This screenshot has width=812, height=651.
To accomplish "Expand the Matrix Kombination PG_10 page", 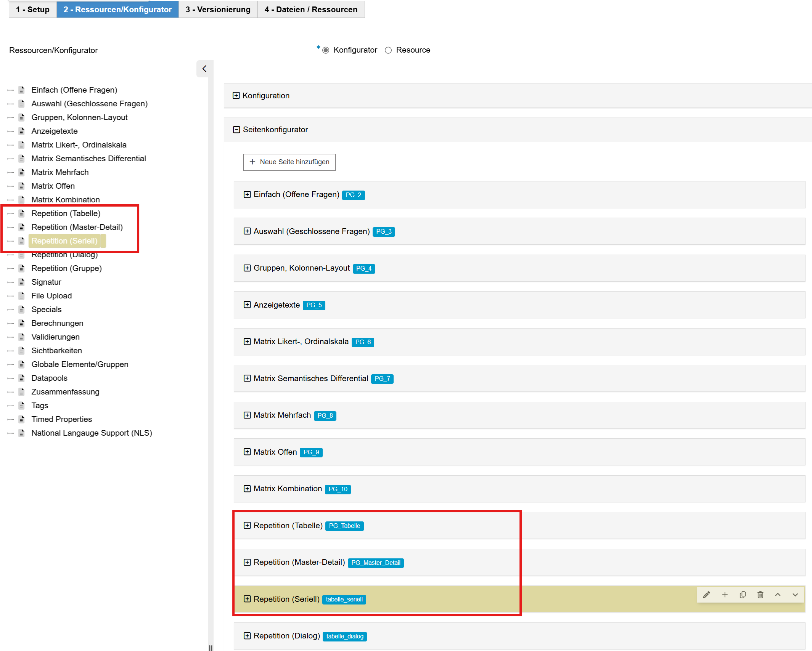I will 247,489.
